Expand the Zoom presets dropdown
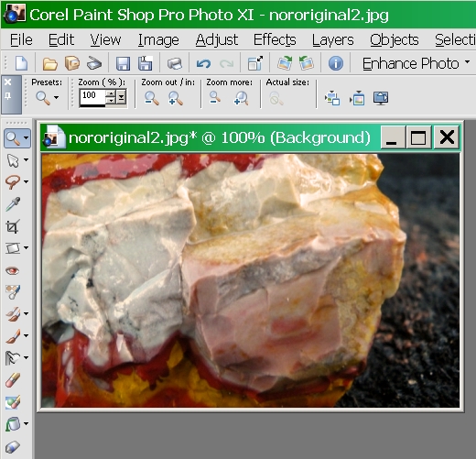The height and width of the screenshot is (459, 476). [56, 98]
